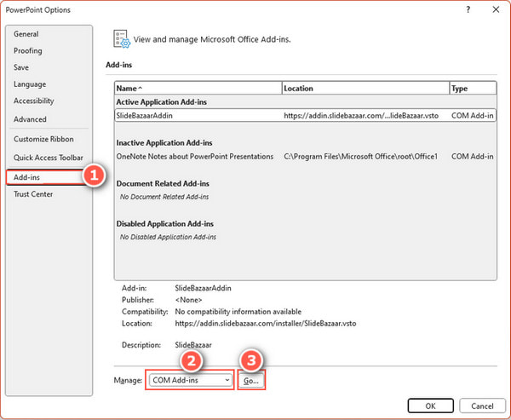The image size is (511, 420).
Task: Click the Disabled Application Add-ins group header
Action: (x=165, y=224)
